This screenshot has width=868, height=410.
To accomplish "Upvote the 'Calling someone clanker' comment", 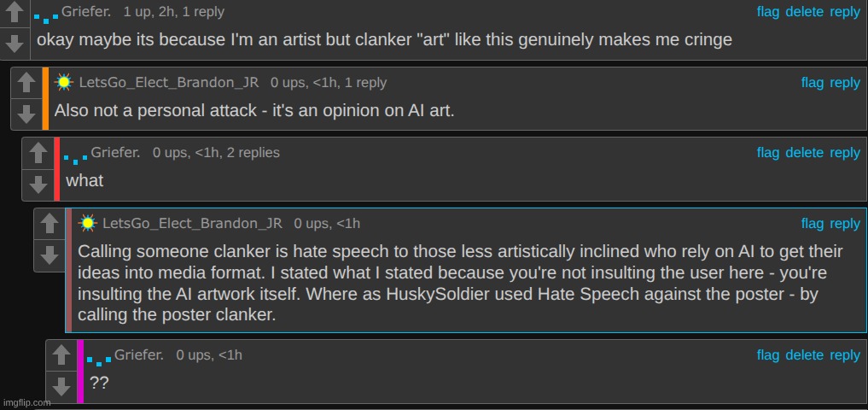I will click(x=50, y=225).
